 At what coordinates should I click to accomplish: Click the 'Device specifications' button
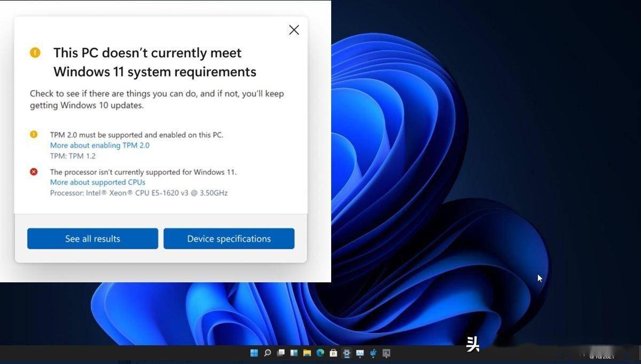[x=229, y=239]
